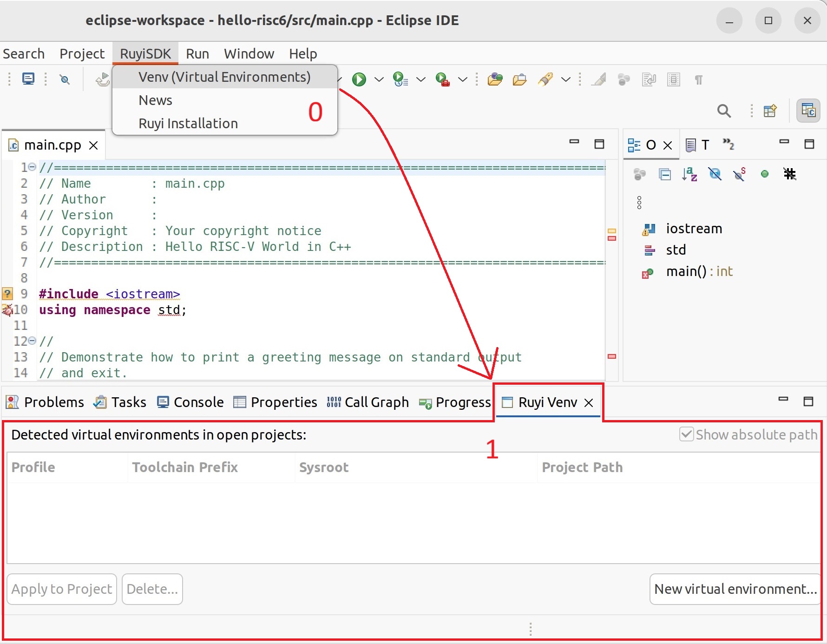
Task: Toggle Hide Fields filter in Outline
Action: [715, 174]
